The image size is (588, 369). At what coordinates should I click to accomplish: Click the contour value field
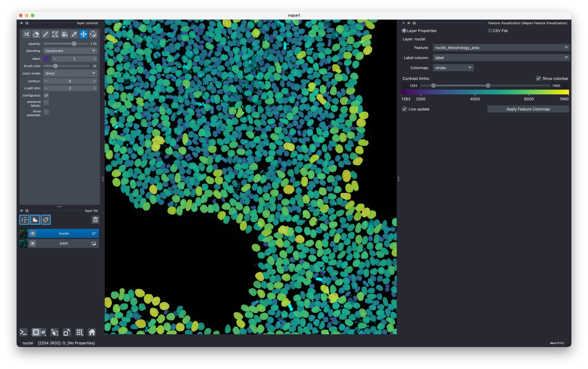(x=70, y=81)
